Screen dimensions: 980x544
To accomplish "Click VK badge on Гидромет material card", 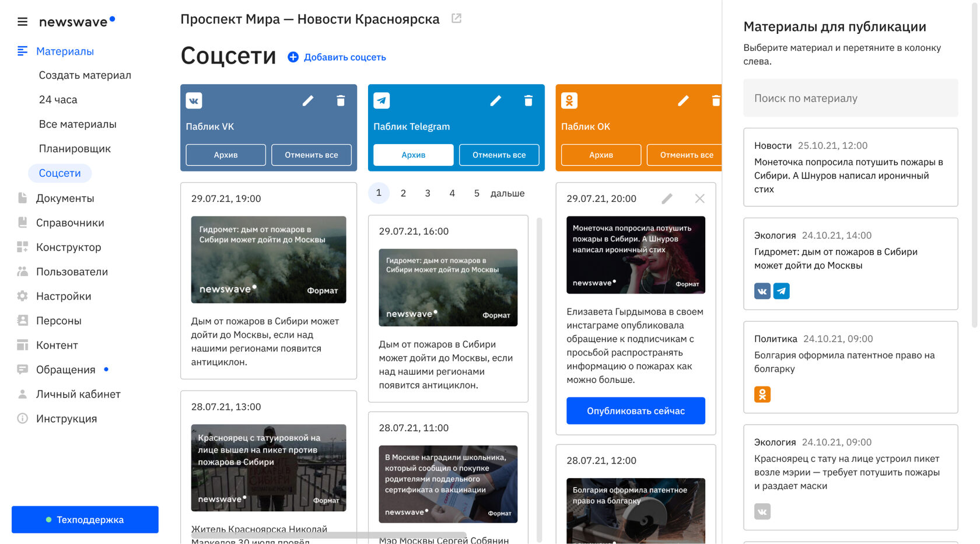I will [x=762, y=291].
